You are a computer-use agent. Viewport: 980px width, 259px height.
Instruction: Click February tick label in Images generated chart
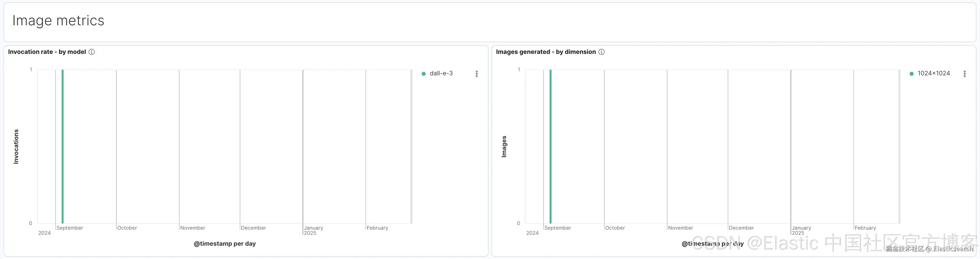click(x=865, y=228)
